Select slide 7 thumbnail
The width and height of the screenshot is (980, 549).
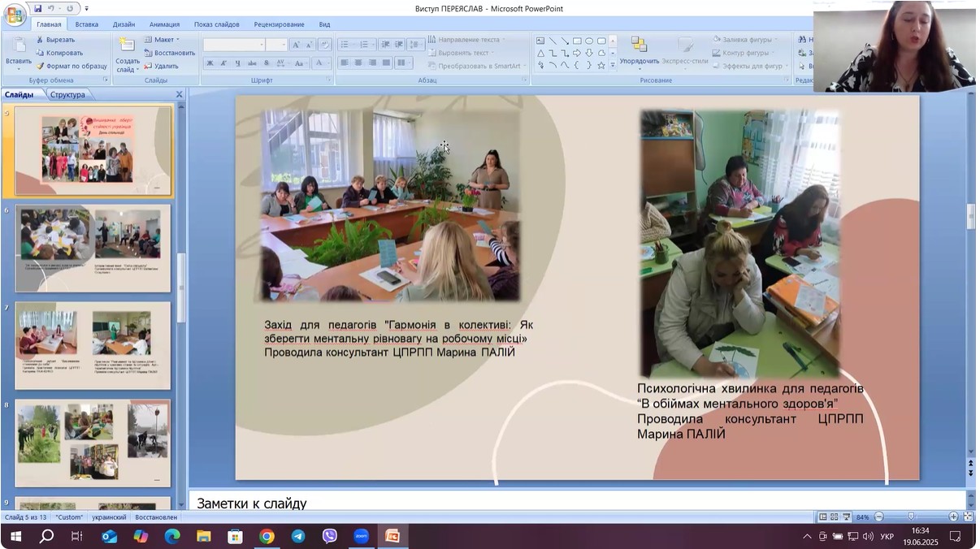[93, 346]
